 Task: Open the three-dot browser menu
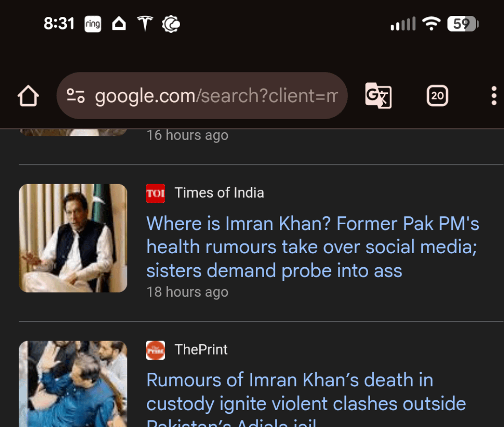tap(494, 96)
